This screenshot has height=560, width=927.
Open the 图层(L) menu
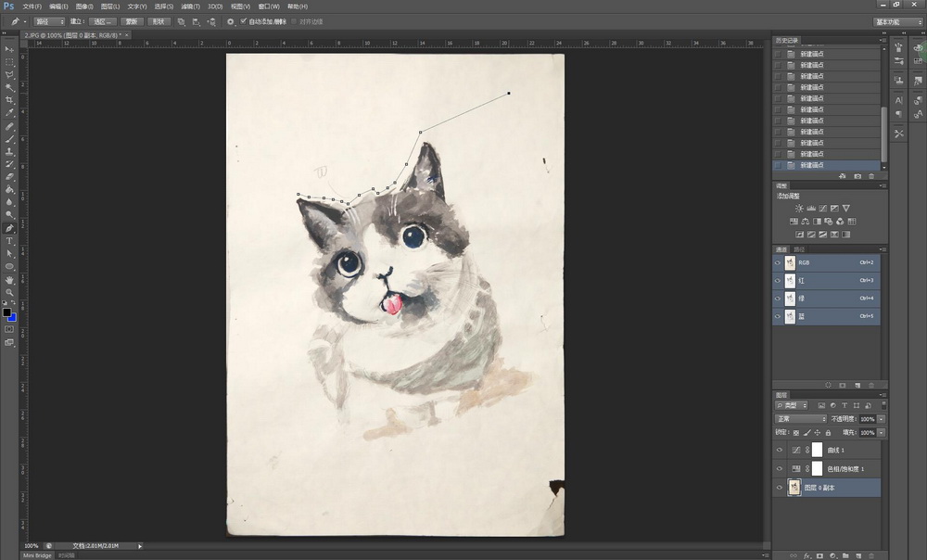click(x=110, y=6)
